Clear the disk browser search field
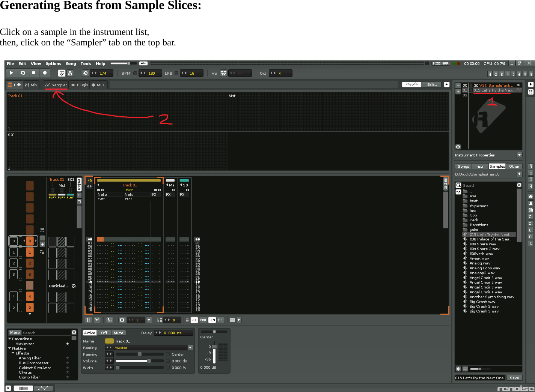This screenshot has height=392, width=535. point(519,185)
